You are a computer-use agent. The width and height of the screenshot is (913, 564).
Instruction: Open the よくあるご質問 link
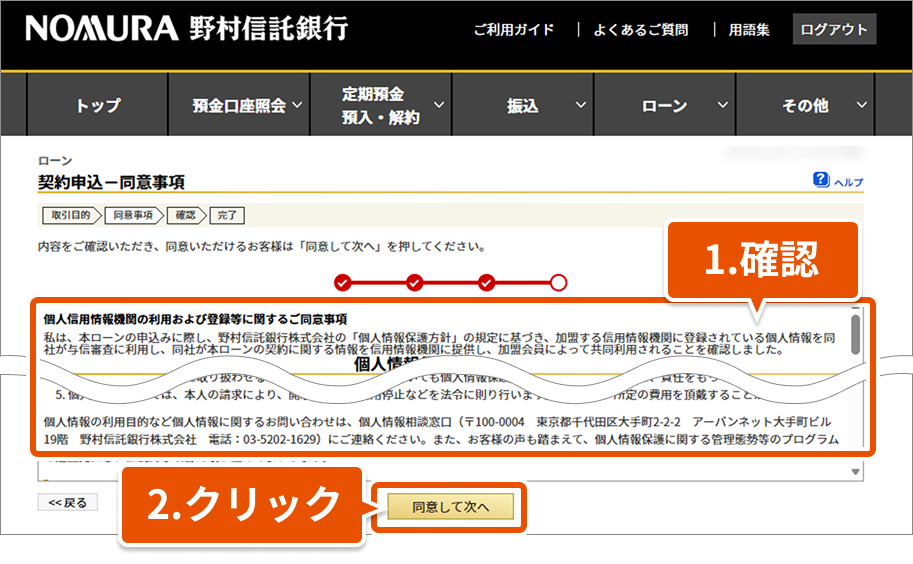[x=640, y=30]
